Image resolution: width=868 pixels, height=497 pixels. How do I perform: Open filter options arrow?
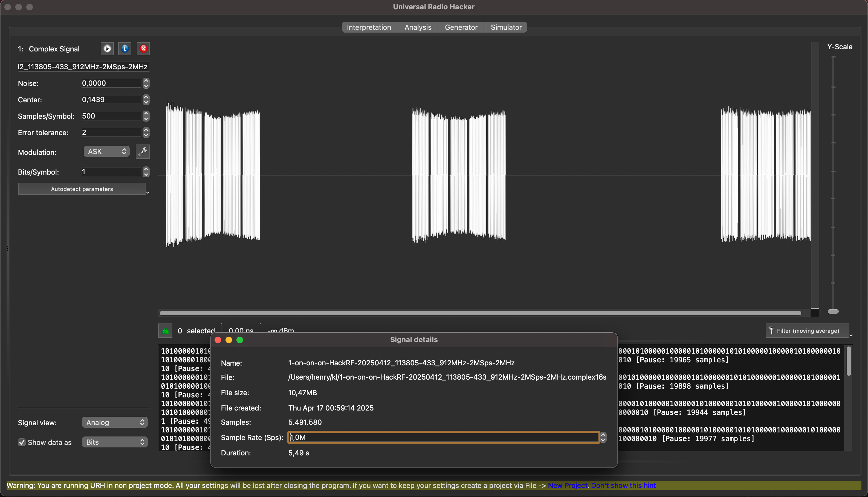pos(851,336)
